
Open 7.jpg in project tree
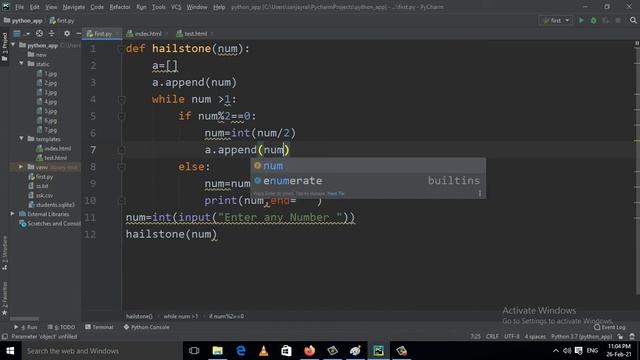pyautogui.click(x=47, y=130)
